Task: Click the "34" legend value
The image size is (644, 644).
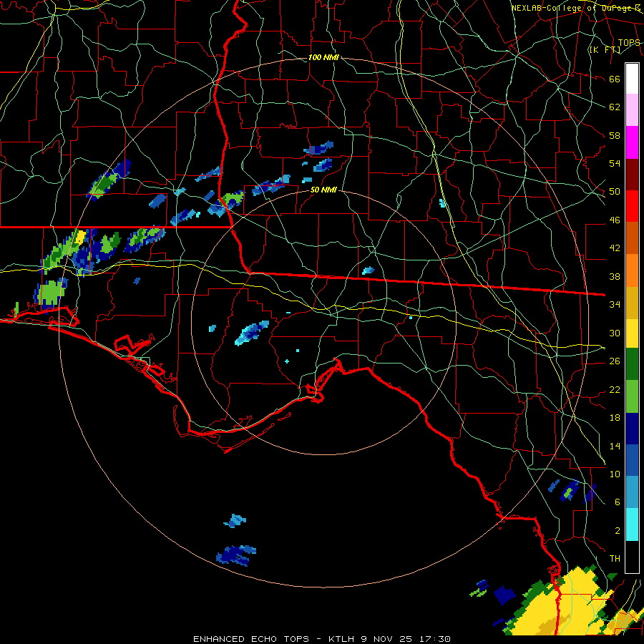Action: coord(615,304)
